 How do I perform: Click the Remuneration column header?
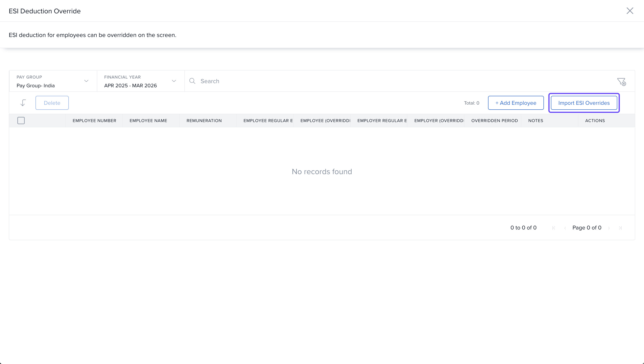(204, 121)
